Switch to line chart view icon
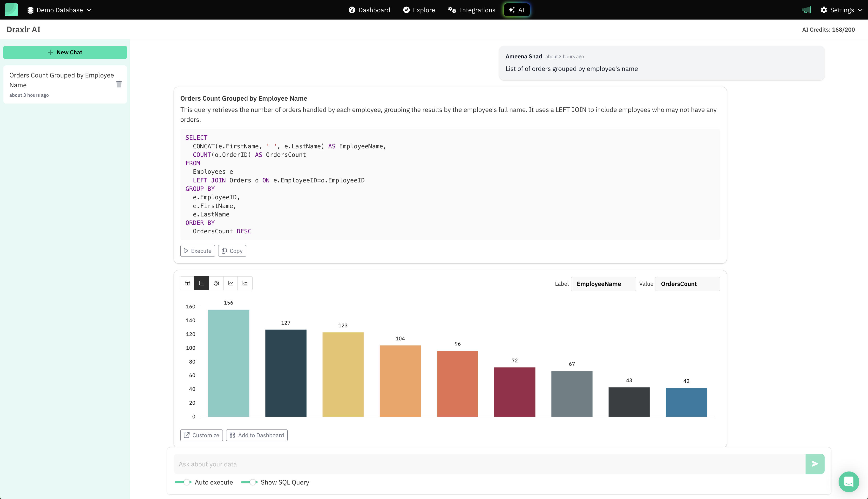This screenshot has width=868, height=499. [231, 283]
